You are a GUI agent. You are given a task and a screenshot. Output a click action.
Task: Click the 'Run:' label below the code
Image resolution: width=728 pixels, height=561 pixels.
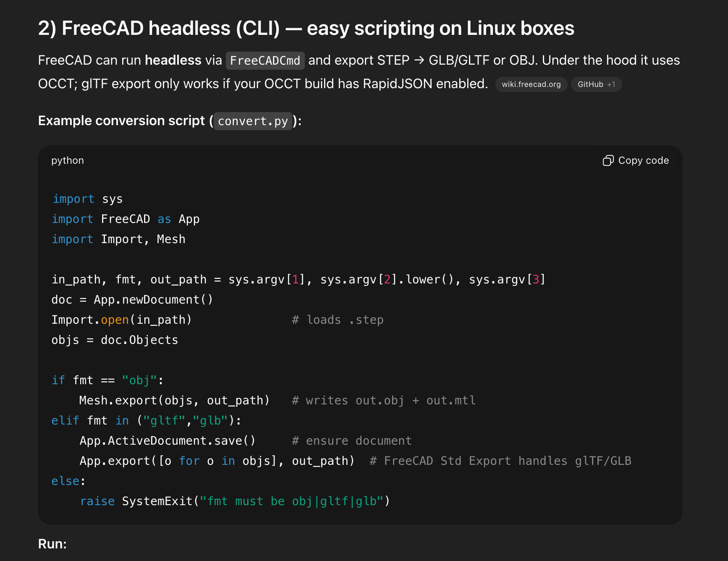(52, 544)
